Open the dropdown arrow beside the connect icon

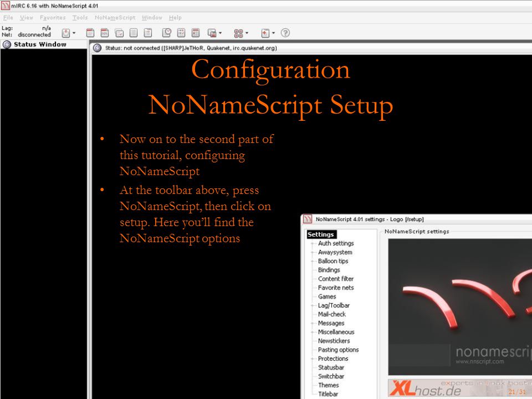[74, 33]
